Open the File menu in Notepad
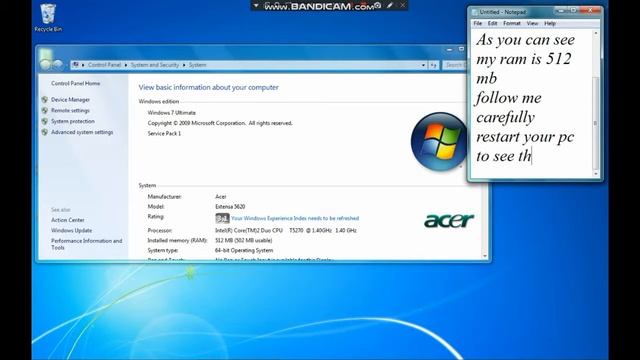 click(x=478, y=24)
